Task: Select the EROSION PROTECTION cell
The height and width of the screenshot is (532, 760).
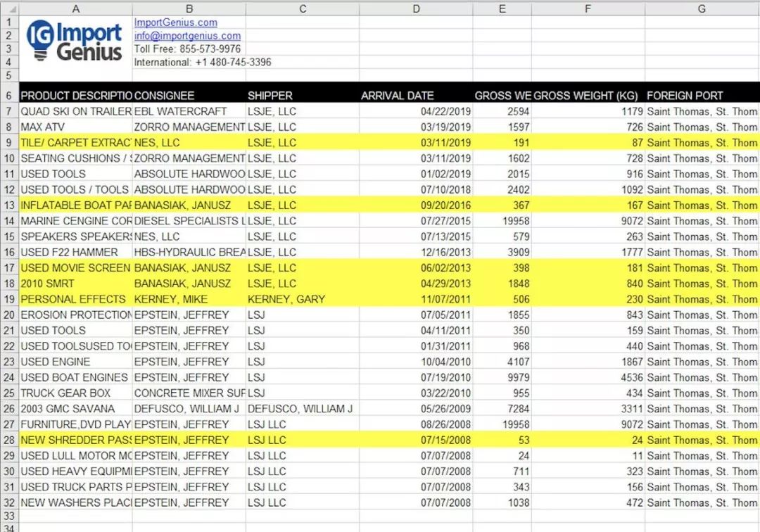Action: coord(75,315)
